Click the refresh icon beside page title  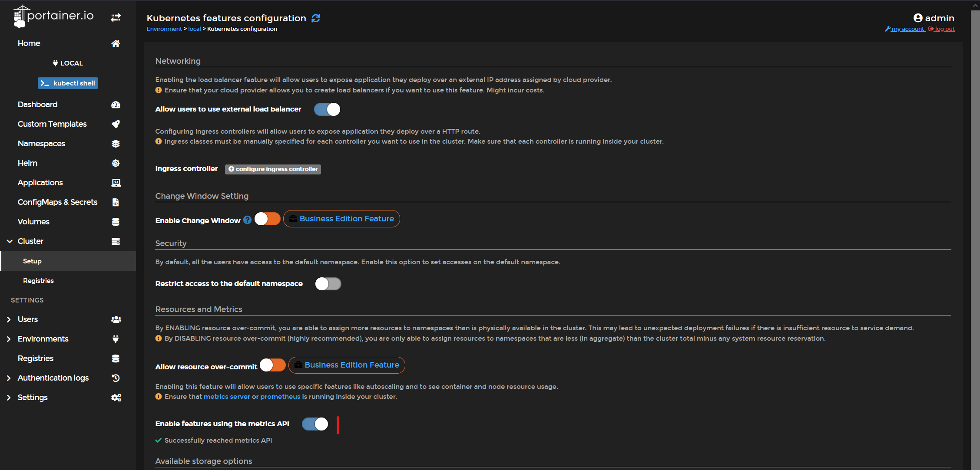[316, 18]
